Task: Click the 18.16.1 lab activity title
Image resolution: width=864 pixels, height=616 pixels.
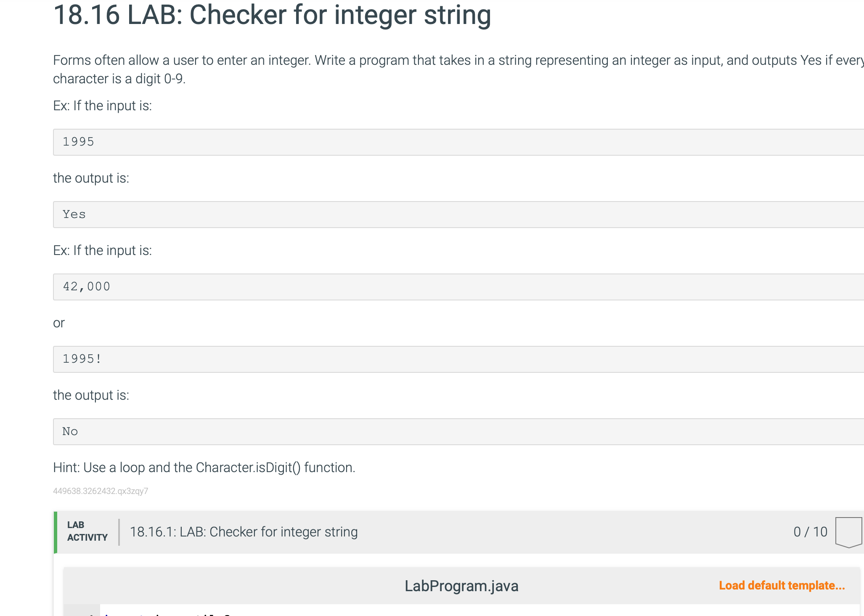Action: (x=244, y=532)
